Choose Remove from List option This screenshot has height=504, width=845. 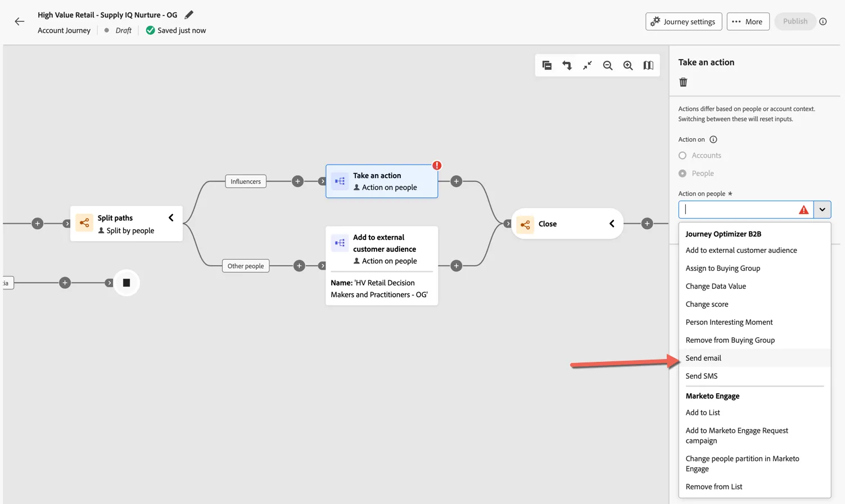[754, 487]
